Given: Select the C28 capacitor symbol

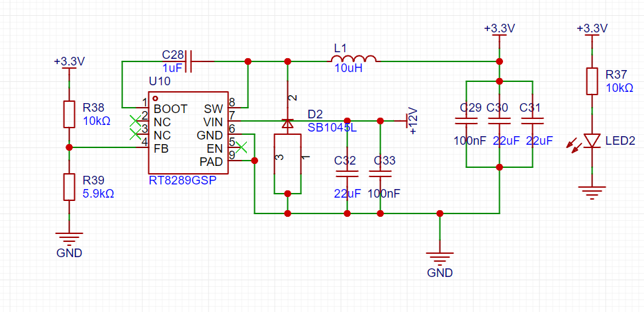Looking at the screenshot, I should pyautogui.click(x=189, y=61).
